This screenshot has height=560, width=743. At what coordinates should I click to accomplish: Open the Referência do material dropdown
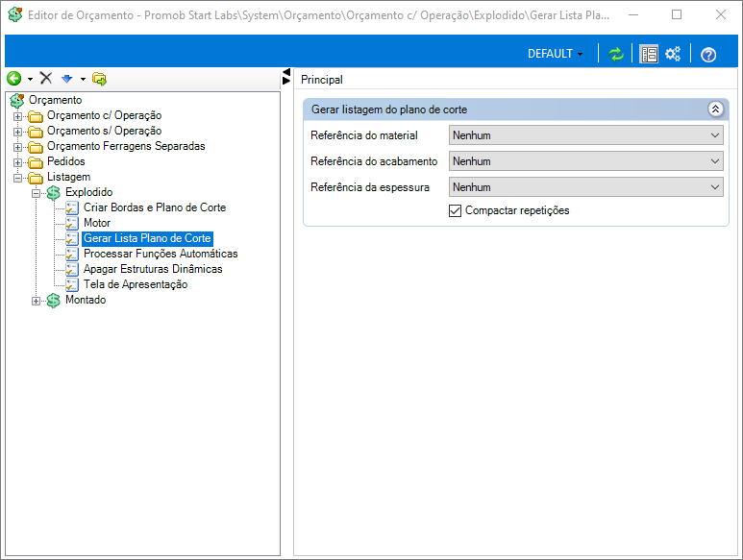point(585,135)
